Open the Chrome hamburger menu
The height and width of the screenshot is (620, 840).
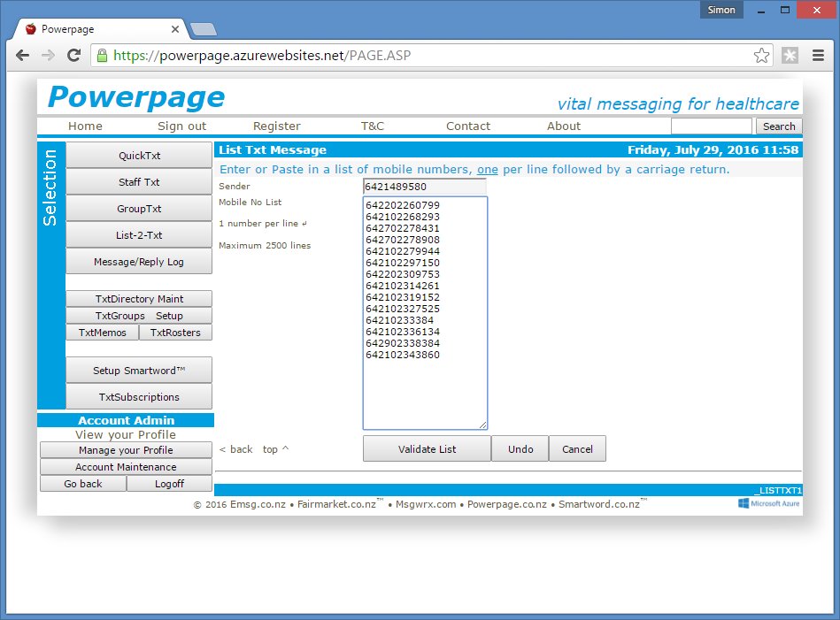point(819,56)
